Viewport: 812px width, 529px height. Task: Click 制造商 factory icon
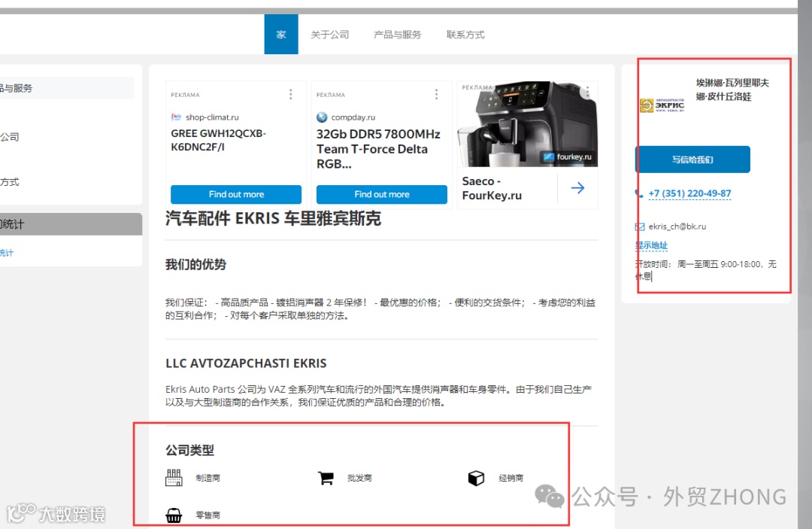tap(174, 478)
